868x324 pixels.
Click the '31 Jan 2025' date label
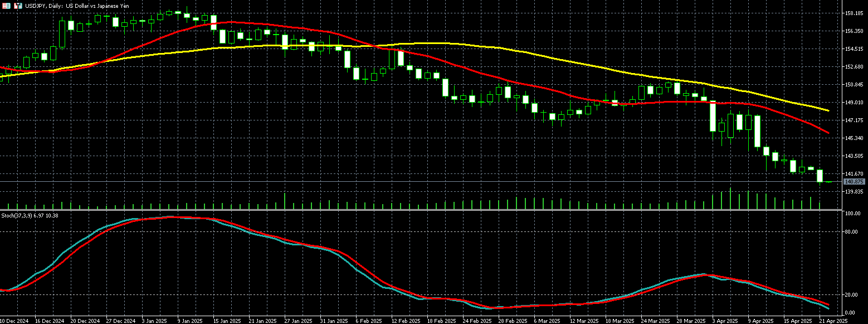pyautogui.click(x=334, y=321)
